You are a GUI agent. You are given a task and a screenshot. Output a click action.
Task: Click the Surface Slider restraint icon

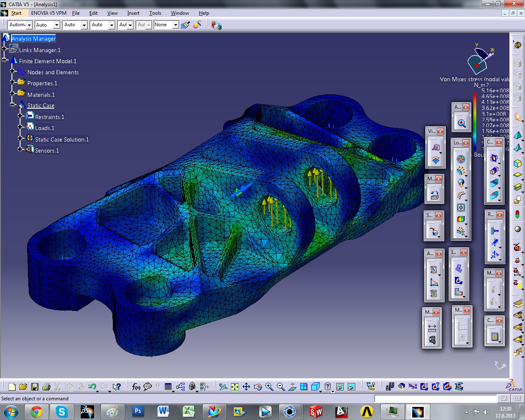click(x=495, y=243)
